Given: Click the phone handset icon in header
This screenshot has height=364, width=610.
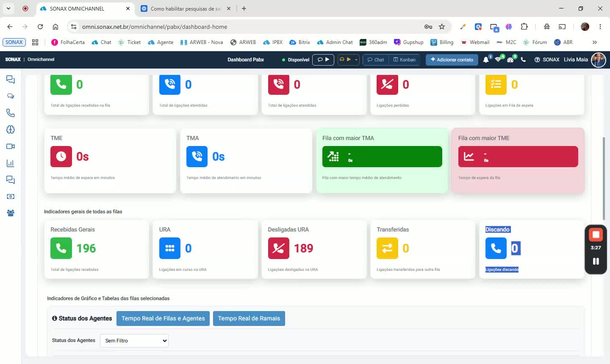Looking at the screenshot, I should (x=523, y=60).
